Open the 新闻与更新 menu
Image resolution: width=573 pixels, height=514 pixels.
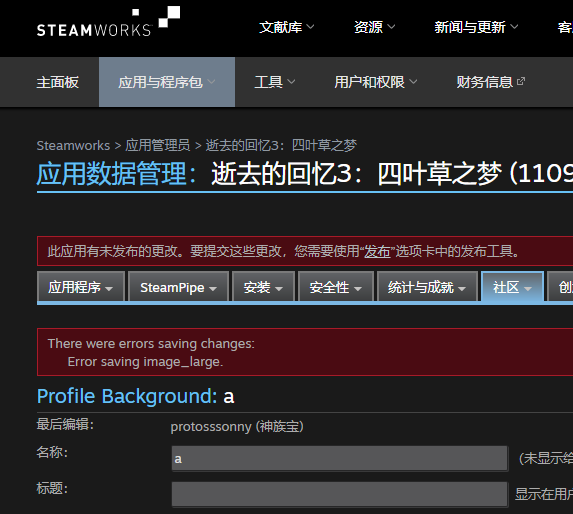pyautogui.click(x=476, y=27)
